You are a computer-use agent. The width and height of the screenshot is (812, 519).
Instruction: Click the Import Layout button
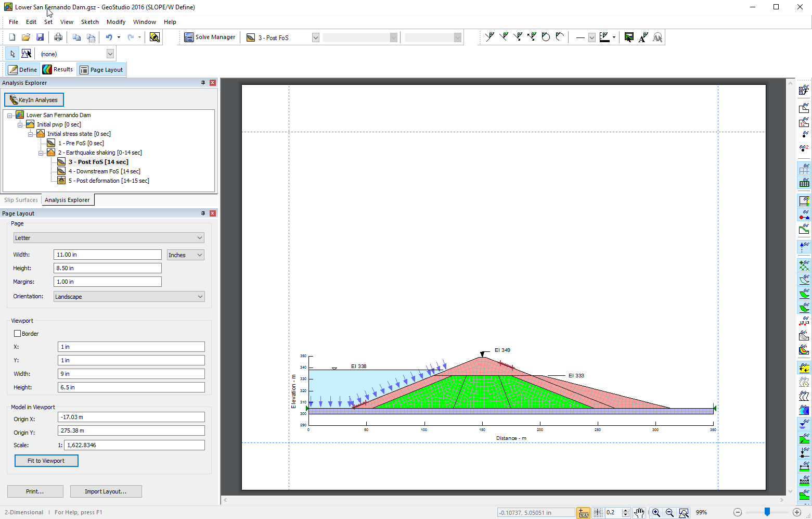coord(106,491)
